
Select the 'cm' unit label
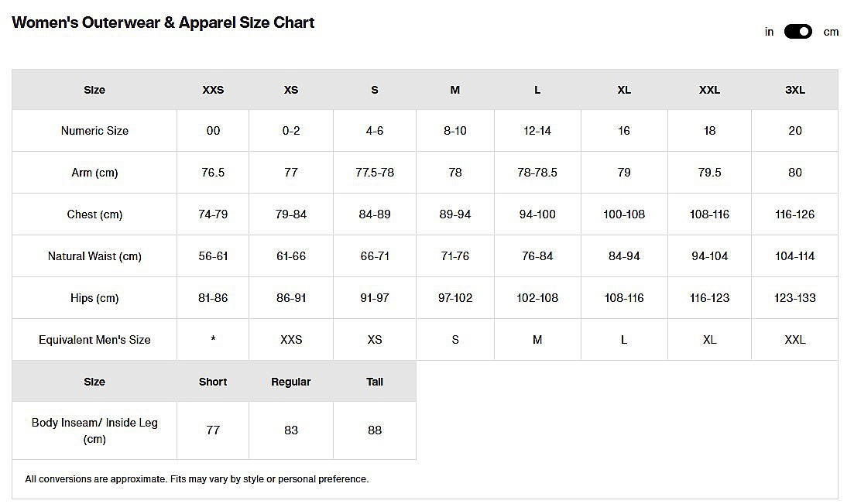(x=831, y=32)
